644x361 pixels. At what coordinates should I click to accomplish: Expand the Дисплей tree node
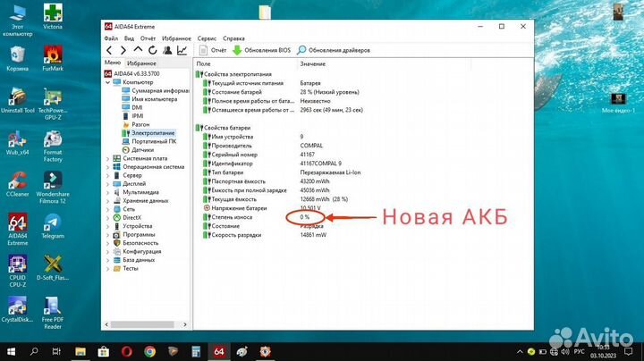pos(108,184)
